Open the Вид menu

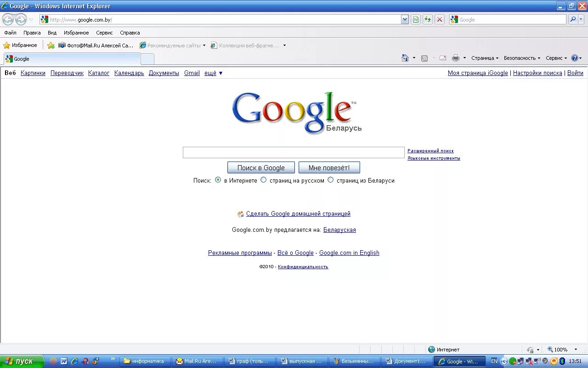click(52, 33)
